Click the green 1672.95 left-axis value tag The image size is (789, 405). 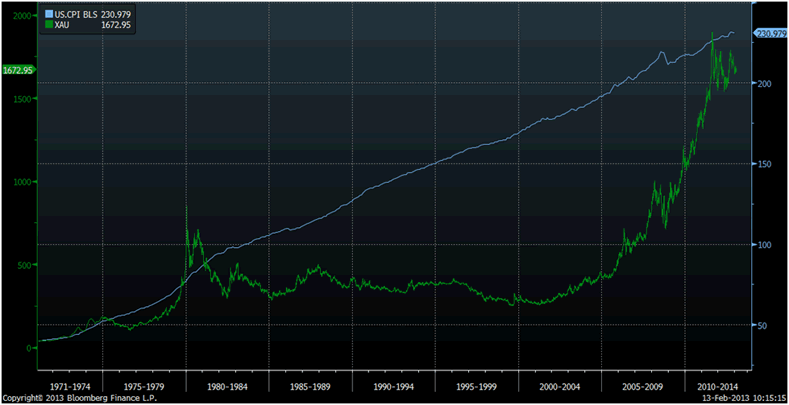(x=18, y=70)
